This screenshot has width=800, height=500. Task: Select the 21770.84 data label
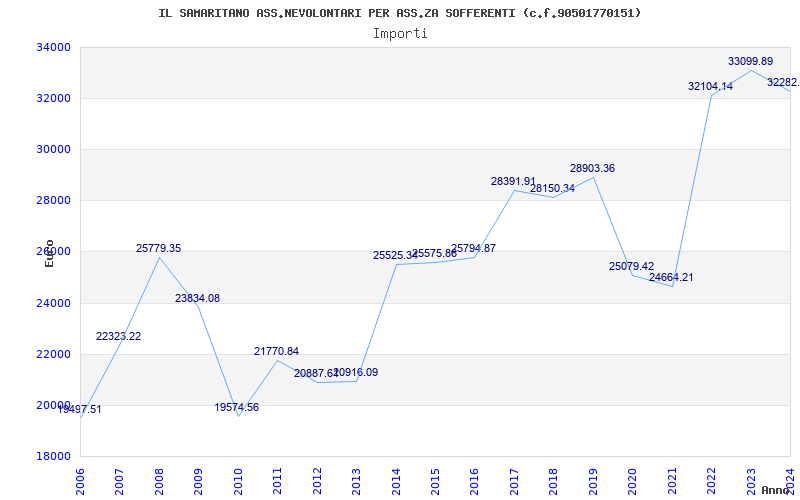pyautogui.click(x=277, y=352)
